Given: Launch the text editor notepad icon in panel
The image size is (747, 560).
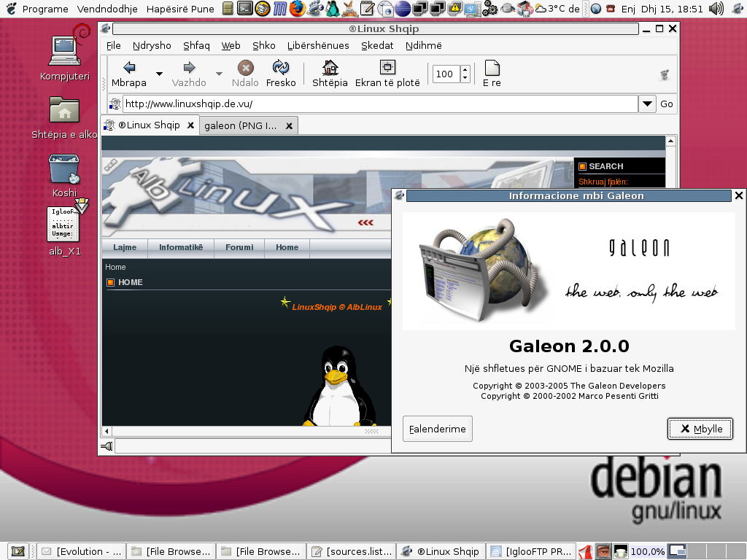Looking at the screenshot, I should pyautogui.click(x=367, y=8).
